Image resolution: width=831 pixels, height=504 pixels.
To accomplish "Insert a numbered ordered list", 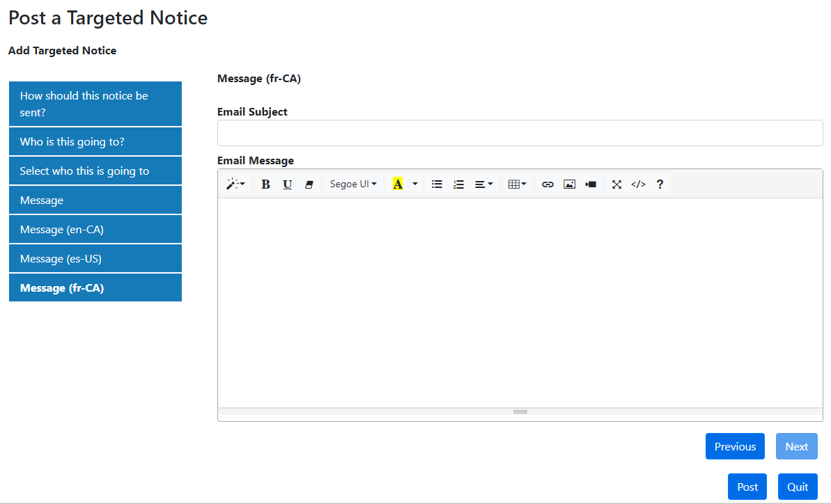I will 458,184.
